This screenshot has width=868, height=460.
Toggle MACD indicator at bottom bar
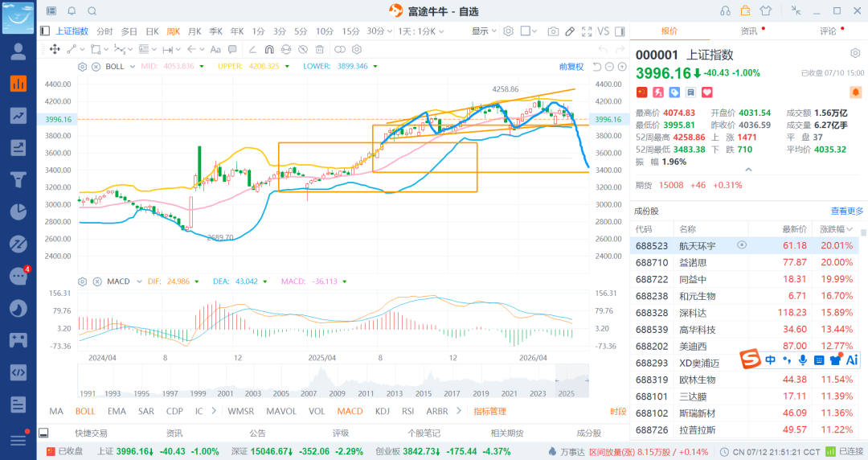click(x=350, y=411)
